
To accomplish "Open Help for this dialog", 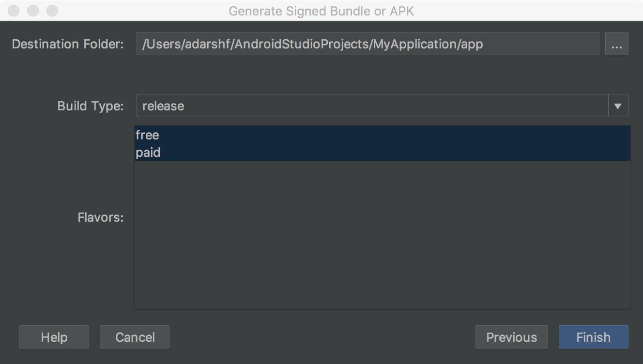I will (54, 337).
